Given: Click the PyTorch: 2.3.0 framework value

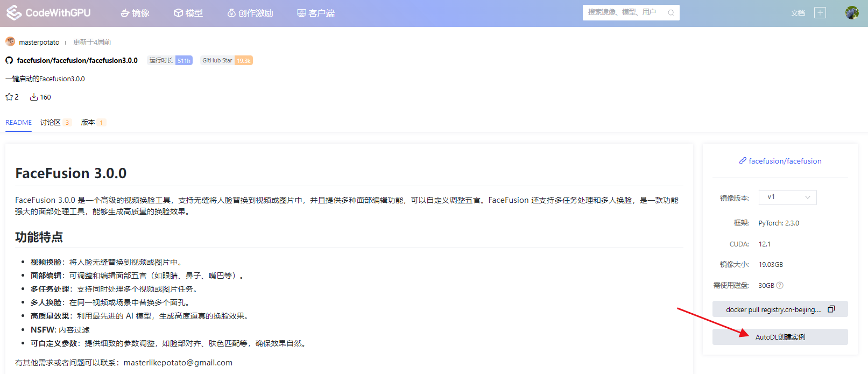Looking at the screenshot, I should [779, 223].
